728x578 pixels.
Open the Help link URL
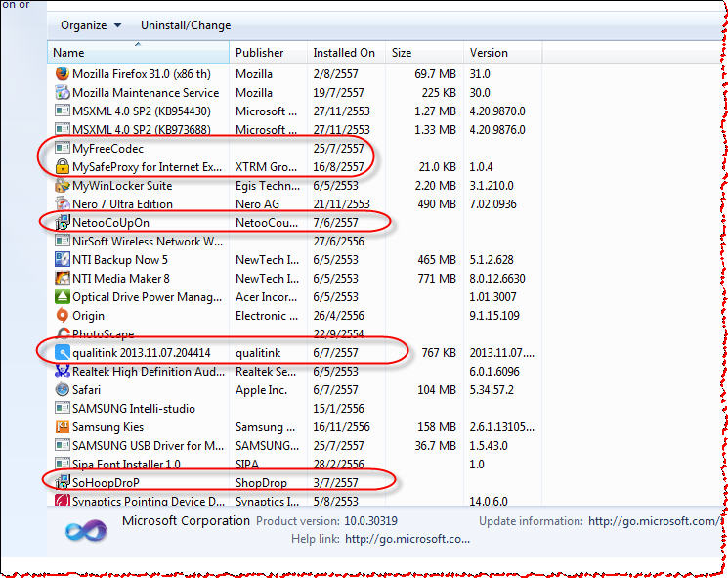pyautogui.click(x=407, y=539)
